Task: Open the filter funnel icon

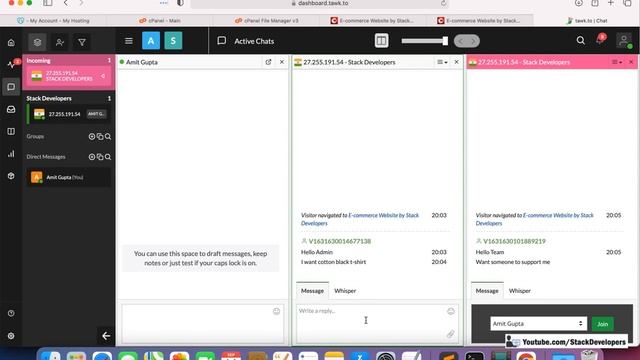Action: pyautogui.click(x=82, y=42)
